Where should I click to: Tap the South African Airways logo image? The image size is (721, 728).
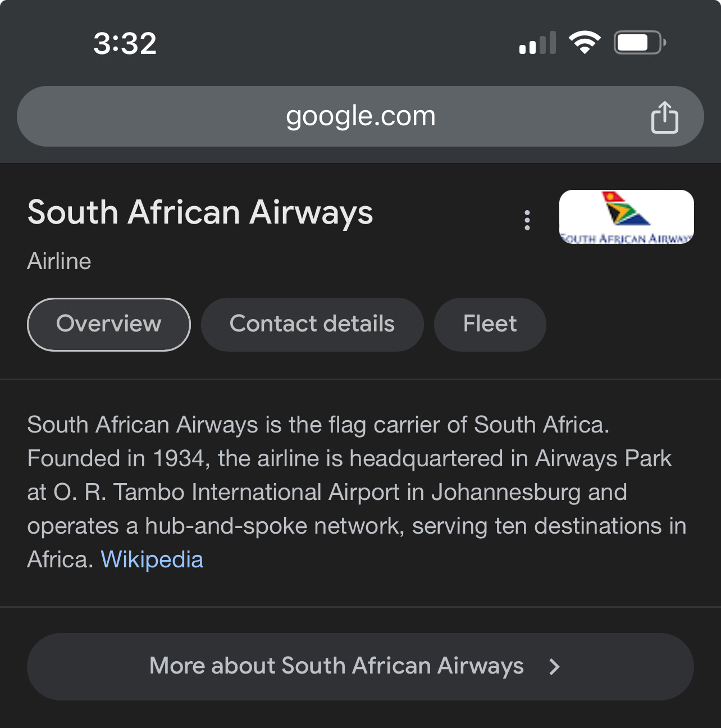[626, 217]
